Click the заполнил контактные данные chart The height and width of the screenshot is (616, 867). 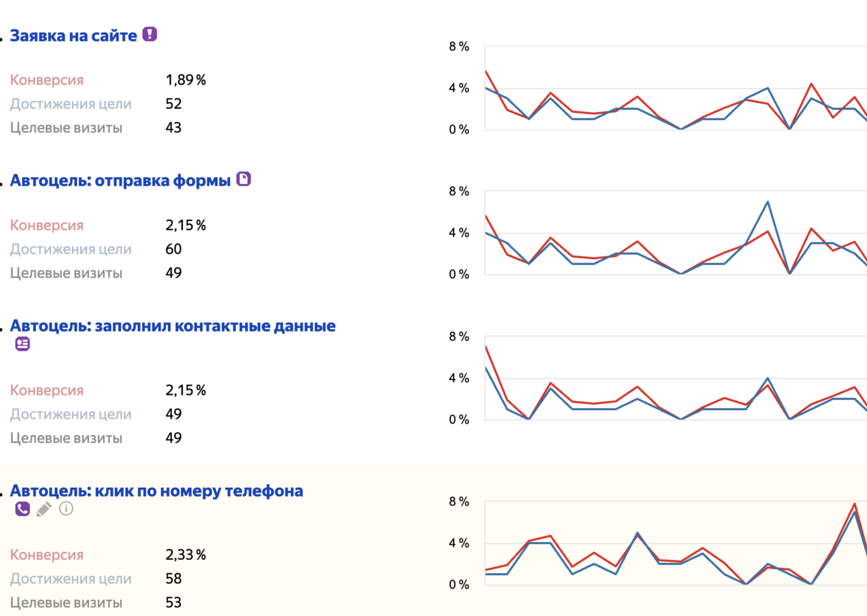click(x=675, y=378)
